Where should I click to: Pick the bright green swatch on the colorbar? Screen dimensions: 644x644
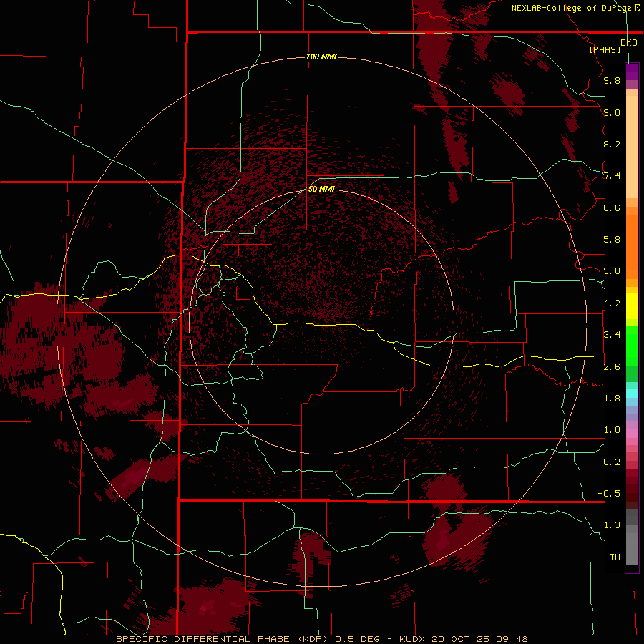click(632, 346)
